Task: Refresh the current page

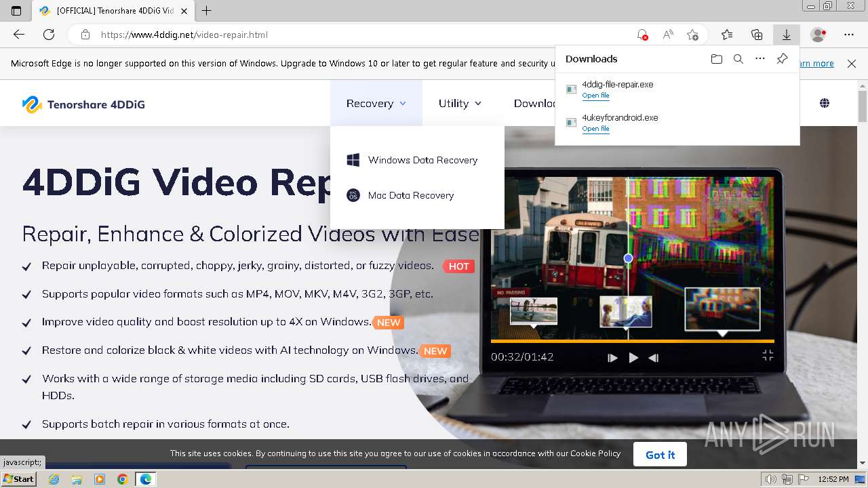Action: (49, 35)
